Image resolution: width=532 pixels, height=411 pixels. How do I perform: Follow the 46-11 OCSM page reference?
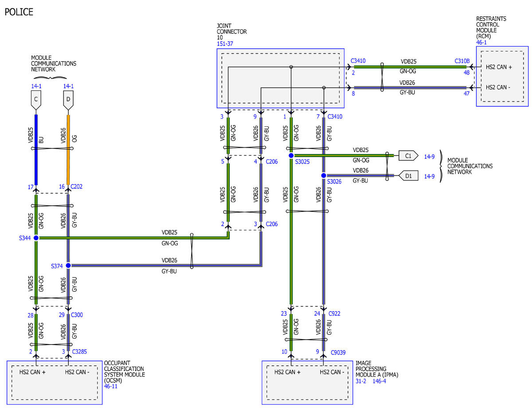(x=111, y=387)
